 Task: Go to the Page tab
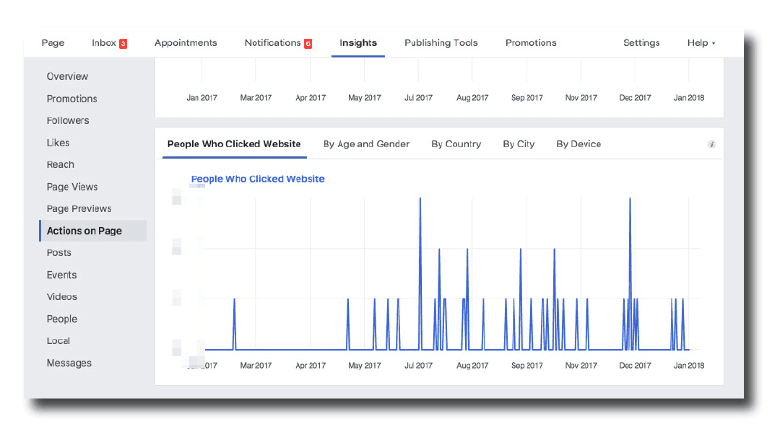tap(53, 43)
